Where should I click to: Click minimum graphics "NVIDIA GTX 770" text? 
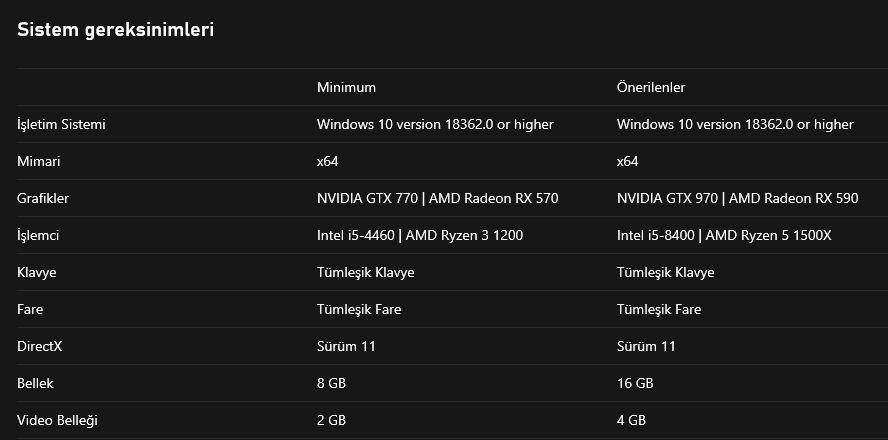(x=367, y=198)
